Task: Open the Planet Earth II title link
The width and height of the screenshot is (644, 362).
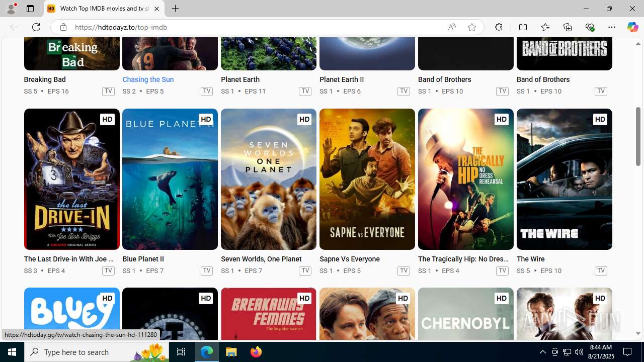Action: 342,79
